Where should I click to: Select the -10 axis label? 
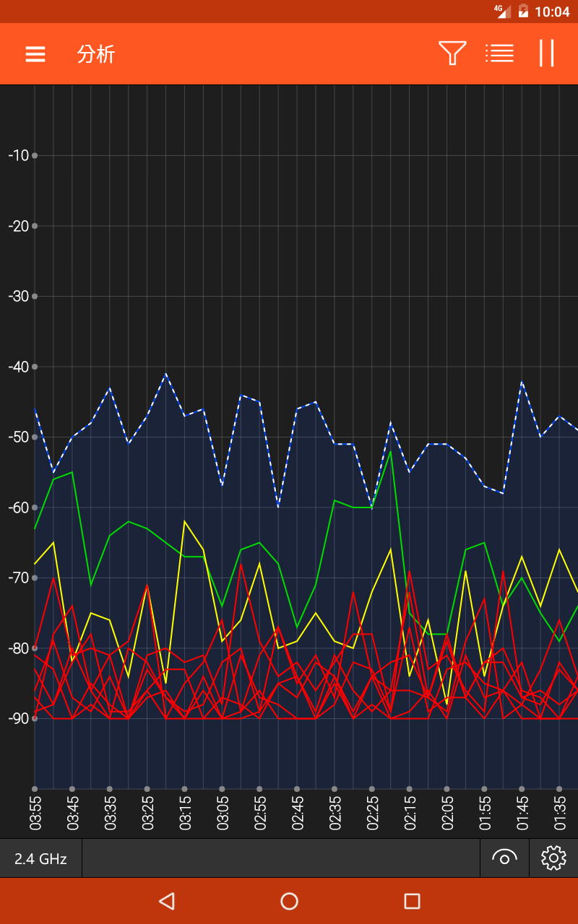[x=18, y=155]
